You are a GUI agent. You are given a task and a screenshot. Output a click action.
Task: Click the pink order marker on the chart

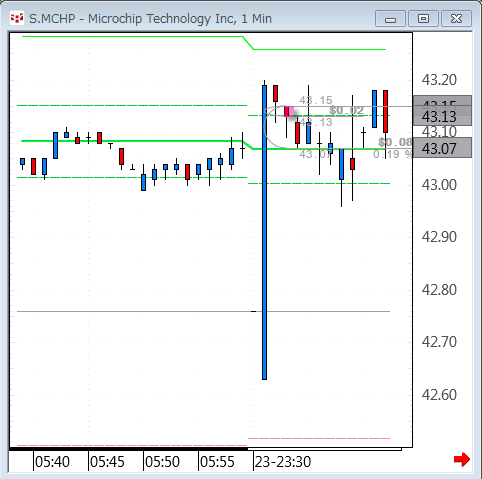tap(289, 111)
